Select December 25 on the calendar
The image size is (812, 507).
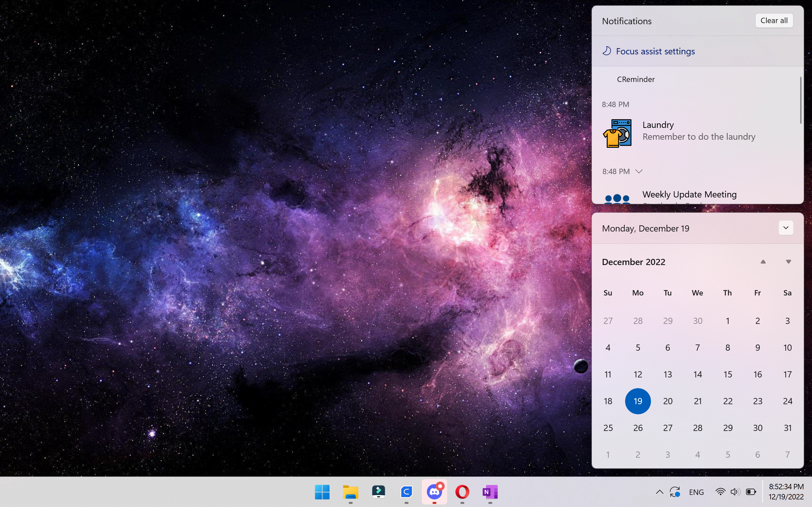coord(608,428)
